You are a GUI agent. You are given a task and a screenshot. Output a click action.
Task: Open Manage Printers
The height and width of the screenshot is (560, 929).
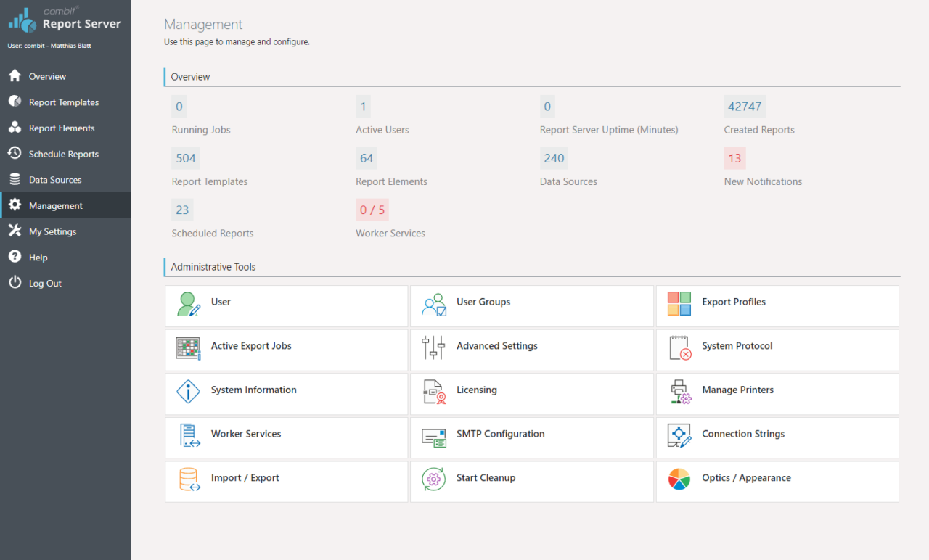(777, 393)
